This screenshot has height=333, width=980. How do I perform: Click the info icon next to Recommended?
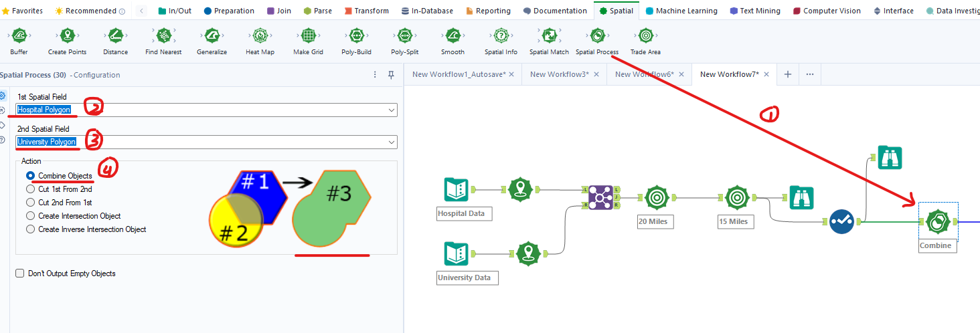tap(121, 11)
